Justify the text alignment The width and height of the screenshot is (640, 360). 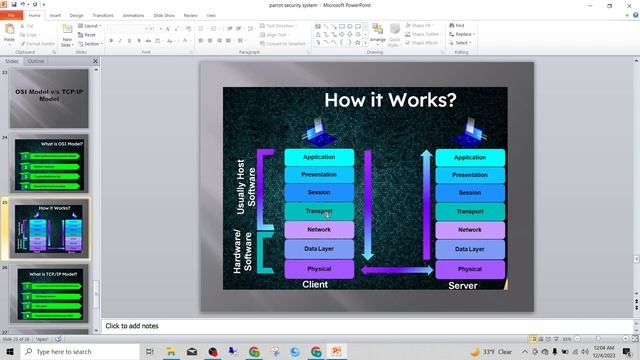(x=228, y=41)
